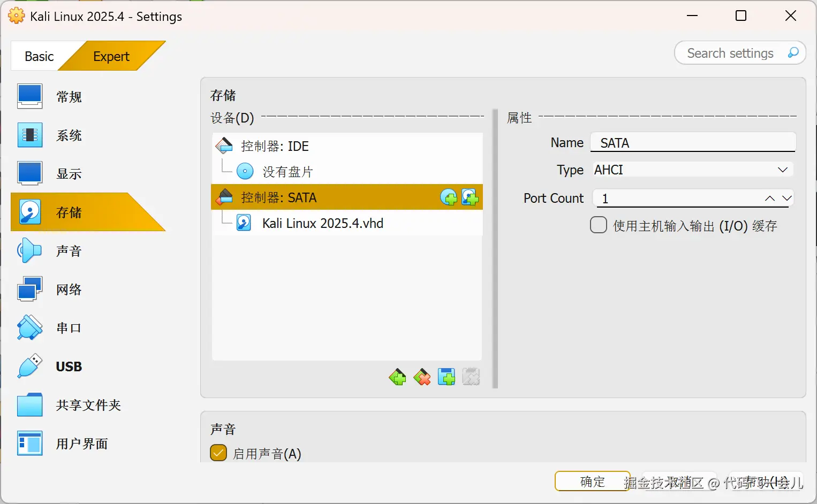
Task: Open the 常规 (General) settings icon
Action: click(x=29, y=96)
